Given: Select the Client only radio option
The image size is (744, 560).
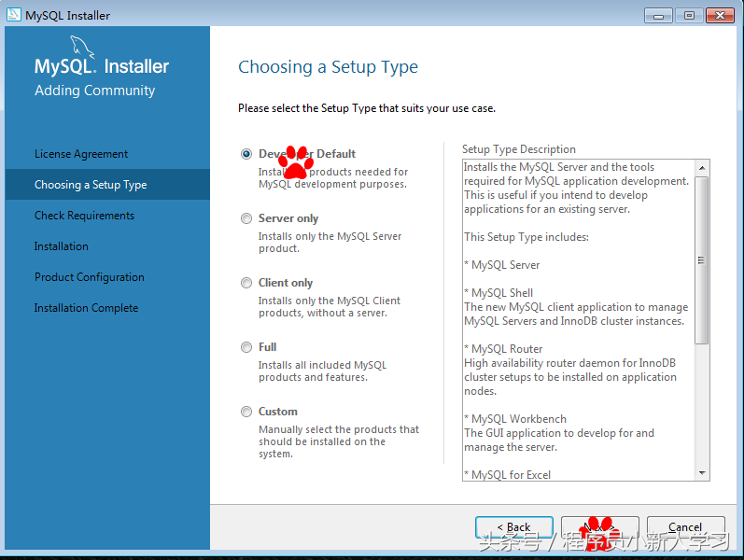Looking at the screenshot, I should coord(246,283).
